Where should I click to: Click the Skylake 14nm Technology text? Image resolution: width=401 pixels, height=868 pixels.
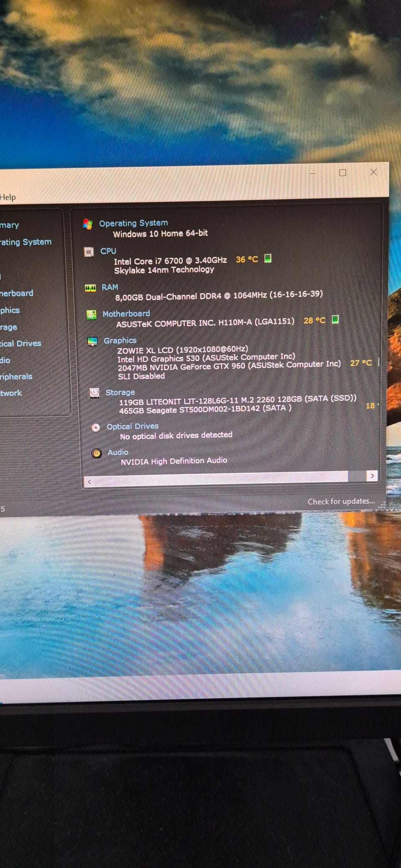coord(164,270)
